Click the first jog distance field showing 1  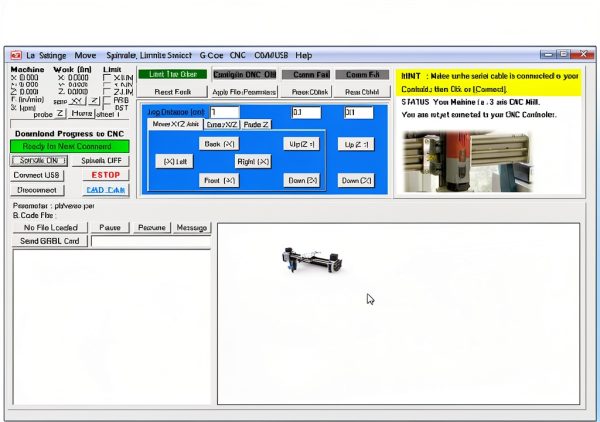click(225, 112)
